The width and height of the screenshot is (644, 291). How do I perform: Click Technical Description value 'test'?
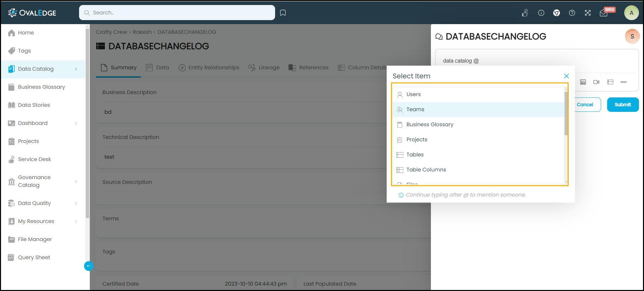109,157
